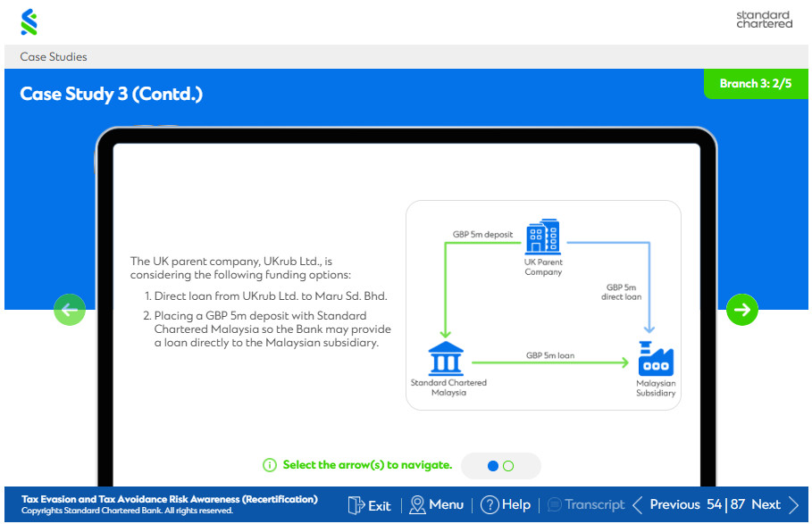Click the Standard Chartered Malaysia caption
This screenshot has width=812, height=524.
point(448,387)
